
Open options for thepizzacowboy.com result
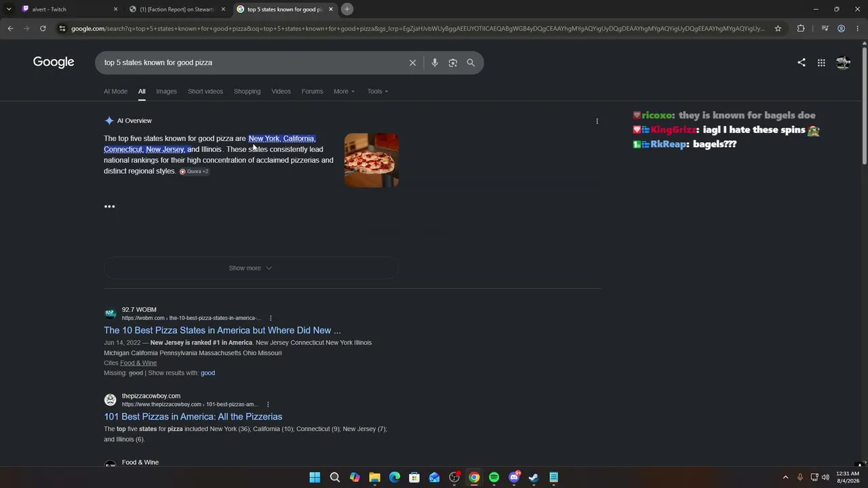pos(268,405)
